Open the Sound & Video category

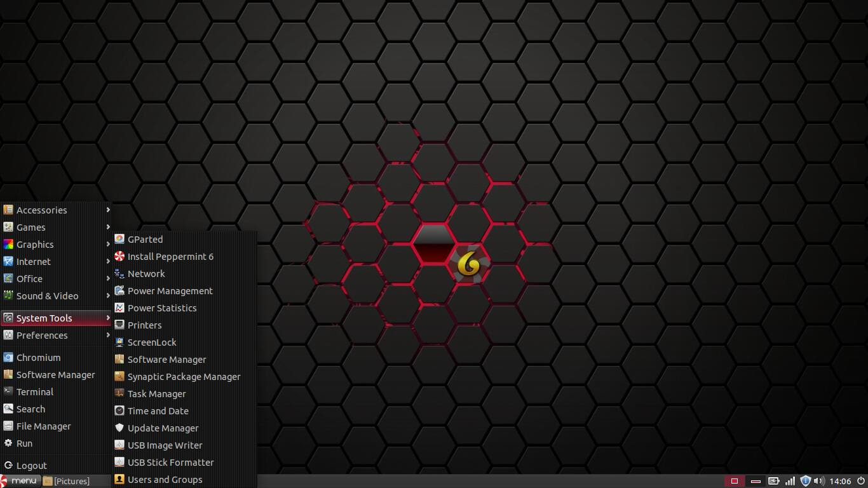[57, 296]
